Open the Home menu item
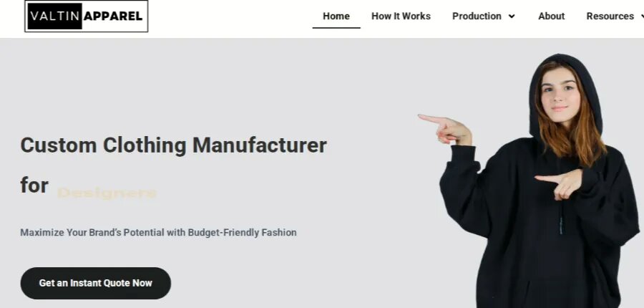644x308 pixels. tap(336, 16)
